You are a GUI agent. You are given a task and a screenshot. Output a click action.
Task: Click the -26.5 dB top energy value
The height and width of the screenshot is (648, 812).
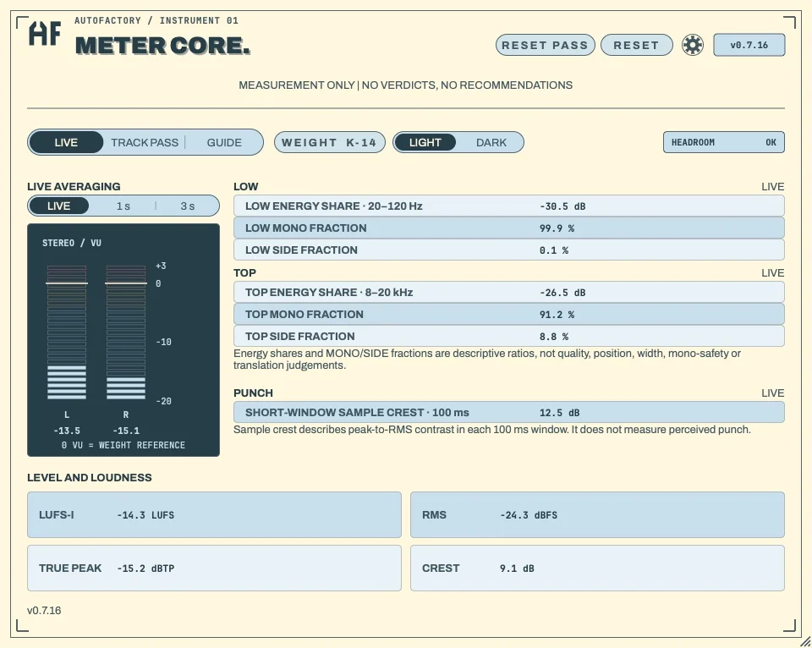(562, 293)
